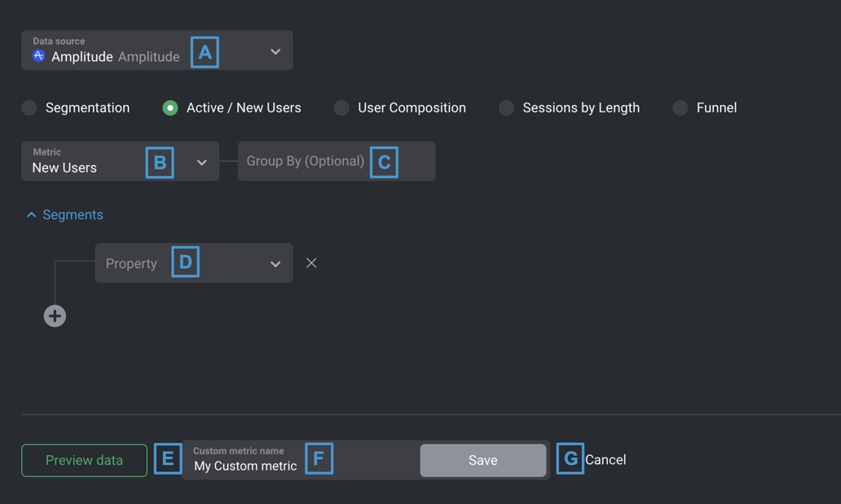Image resolution: width=841 pixels, height=504 pixels.
Task: Click the New Users metric text
Action: [x=64, y=167]
